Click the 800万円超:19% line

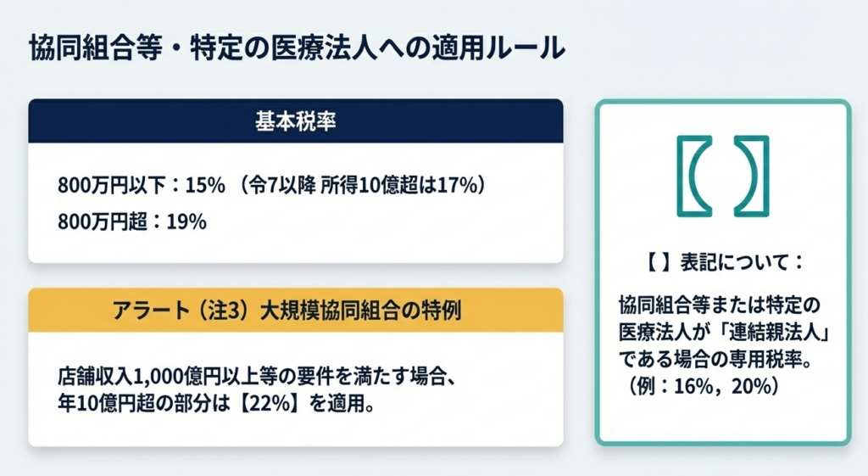point(132,221)
